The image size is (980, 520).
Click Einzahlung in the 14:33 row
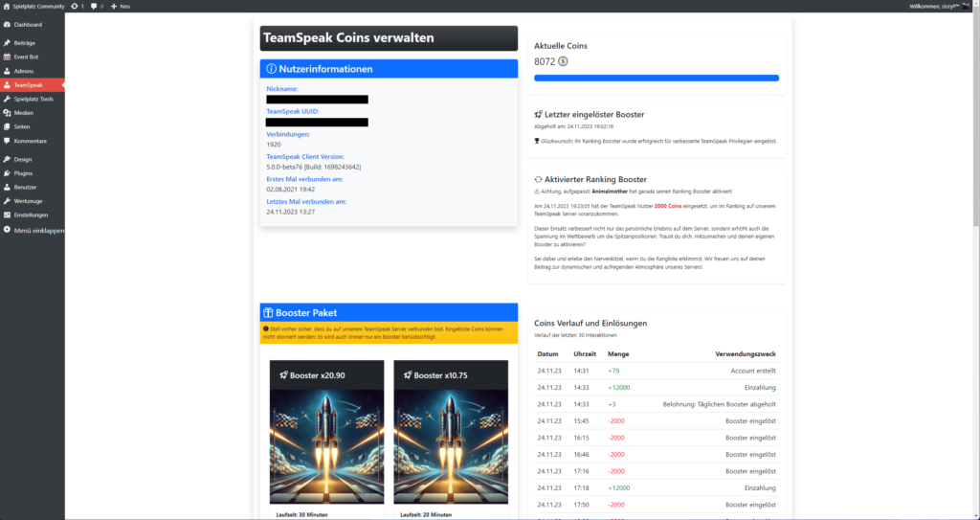click(760, 387)
